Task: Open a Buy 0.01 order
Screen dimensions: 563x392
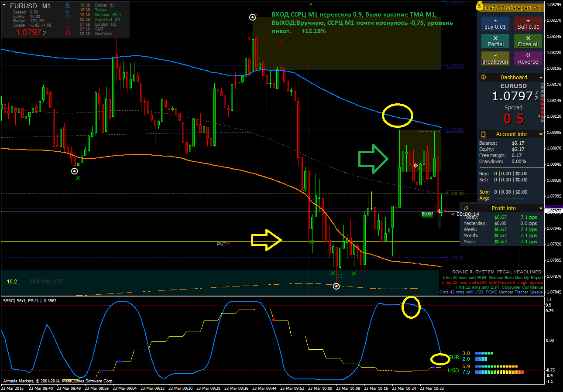Action: point(495,24)
